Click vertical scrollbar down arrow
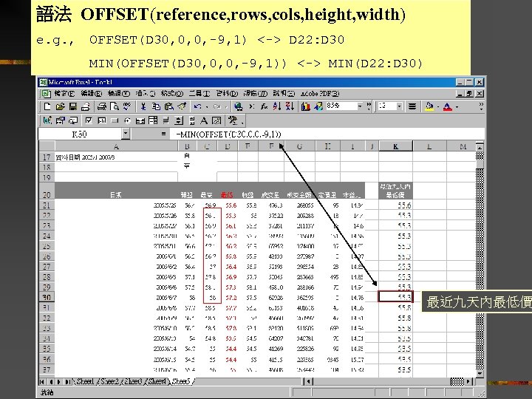 point(480,374)
